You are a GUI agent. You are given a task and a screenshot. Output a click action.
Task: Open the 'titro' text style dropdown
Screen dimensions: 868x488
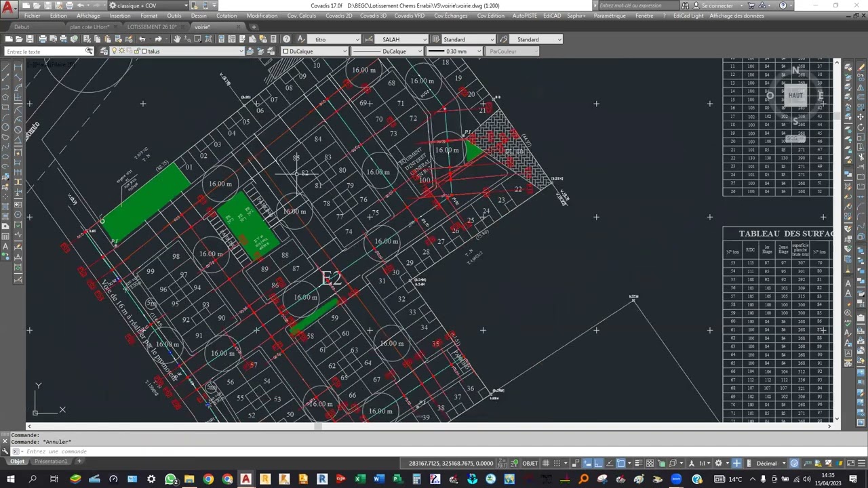334,39
